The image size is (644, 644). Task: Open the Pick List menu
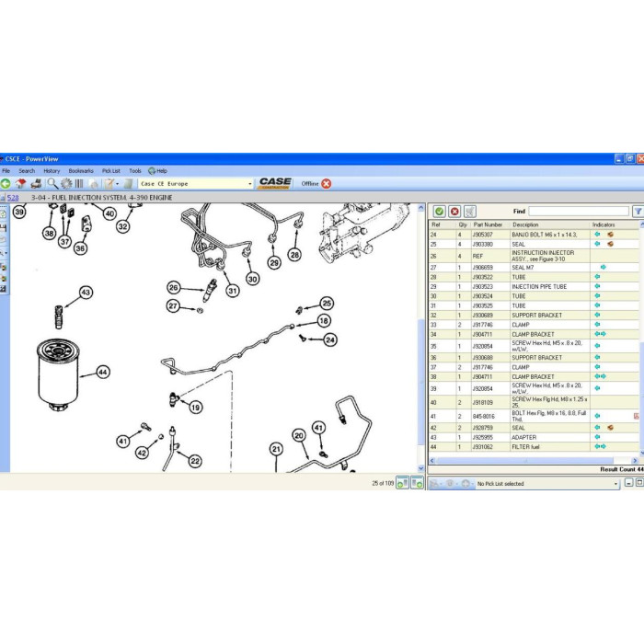click(x=111, y=171)
